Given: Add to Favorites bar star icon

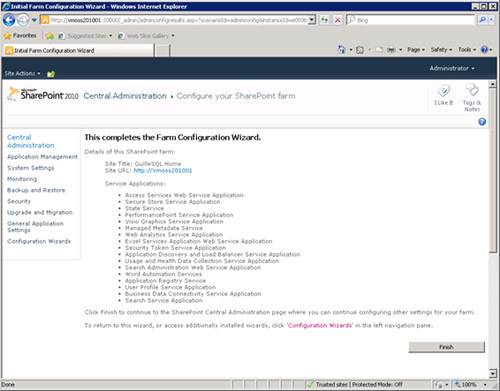Looking at the screenshot, I should pyautogui.click(x=50, y=36).
